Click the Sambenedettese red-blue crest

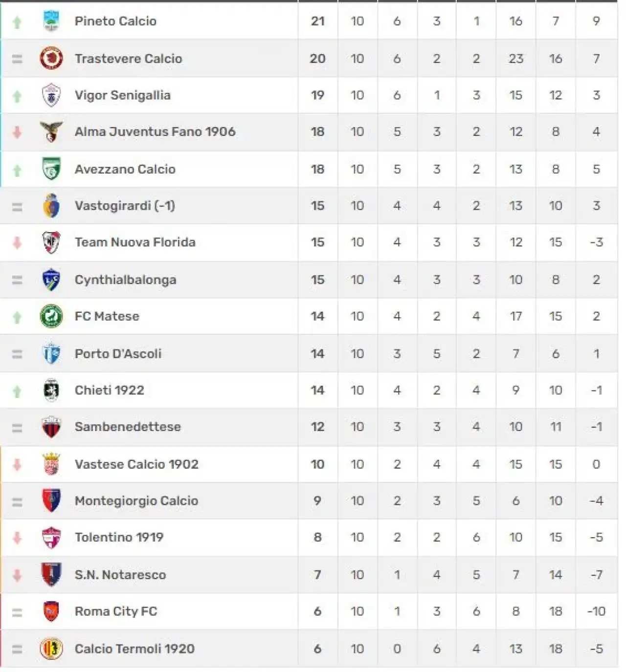click(51, 427)
